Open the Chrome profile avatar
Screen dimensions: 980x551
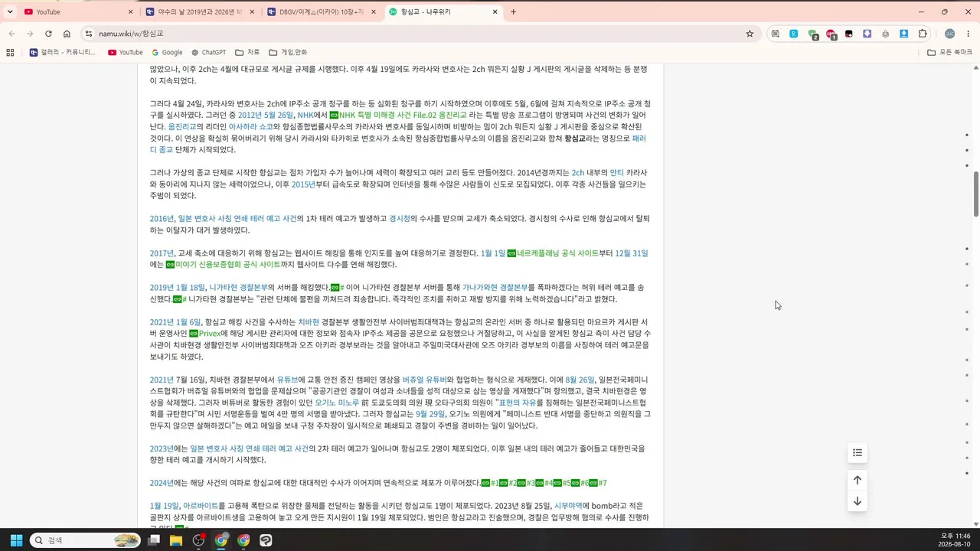tap(949, 34)
